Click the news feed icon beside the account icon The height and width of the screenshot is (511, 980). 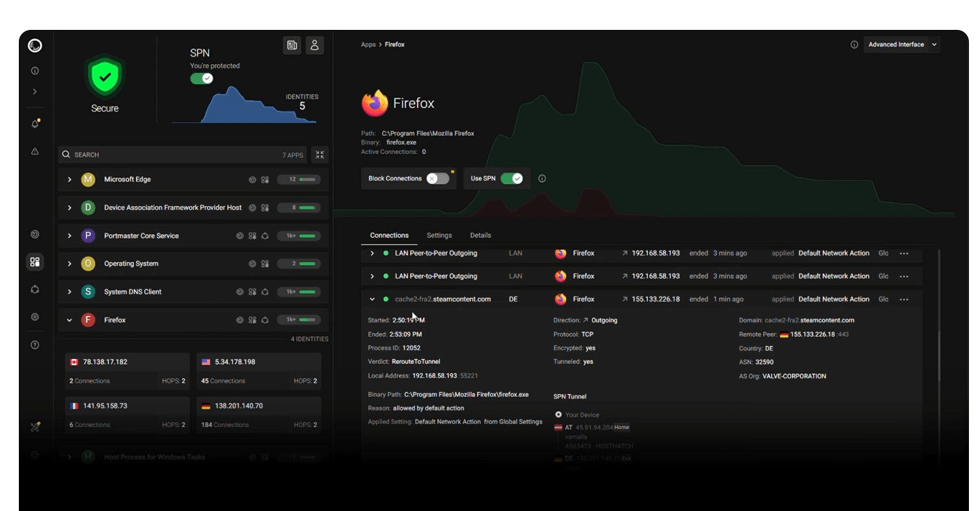(292, 45)
